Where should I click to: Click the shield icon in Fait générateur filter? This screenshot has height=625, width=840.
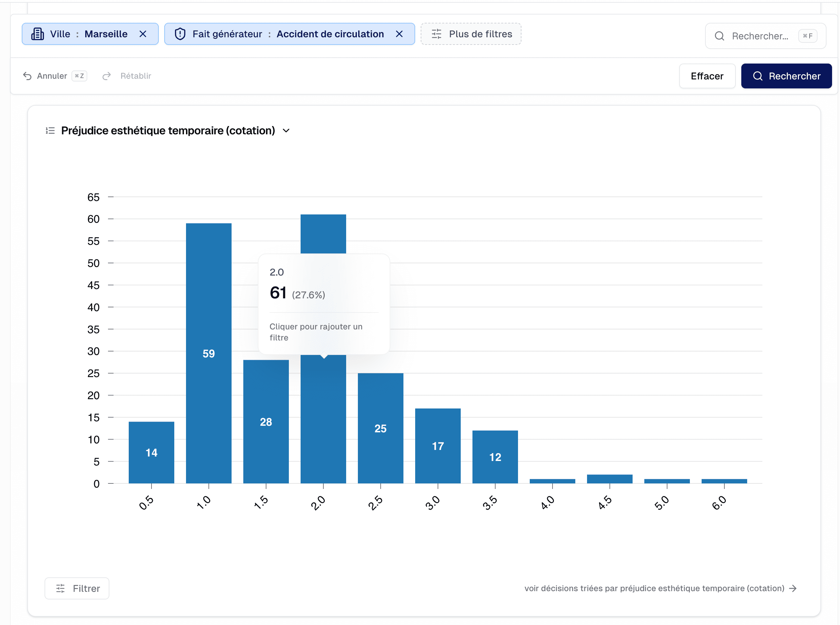click(x=180, y=34)
